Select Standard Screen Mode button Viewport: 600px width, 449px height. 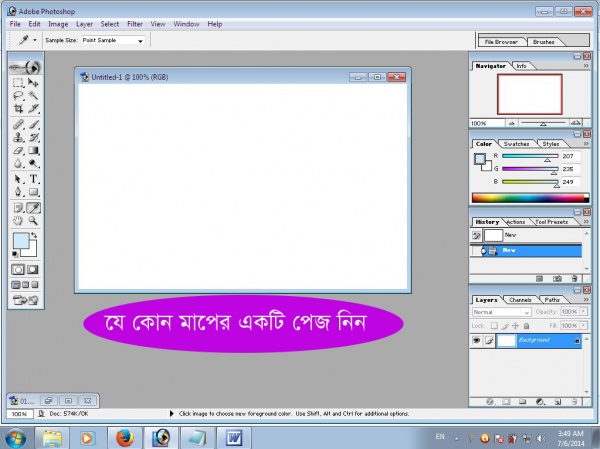tap(16, 285)
